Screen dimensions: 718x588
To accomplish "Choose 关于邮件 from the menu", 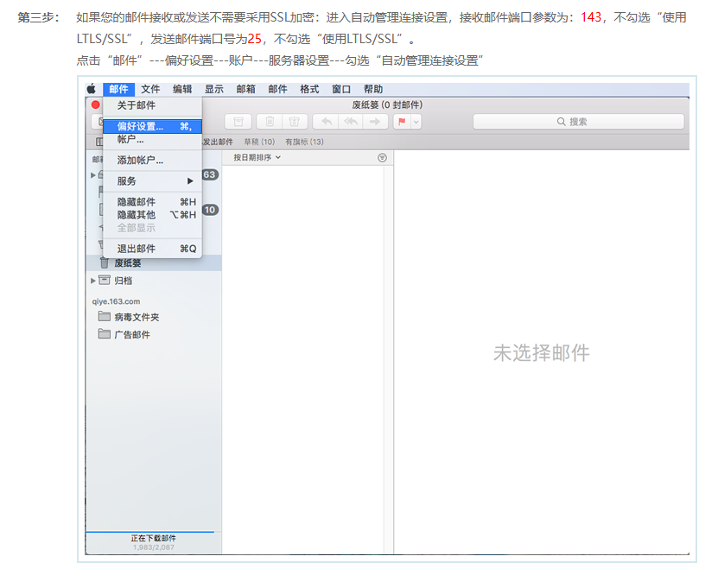I will (x=152, y=105).
